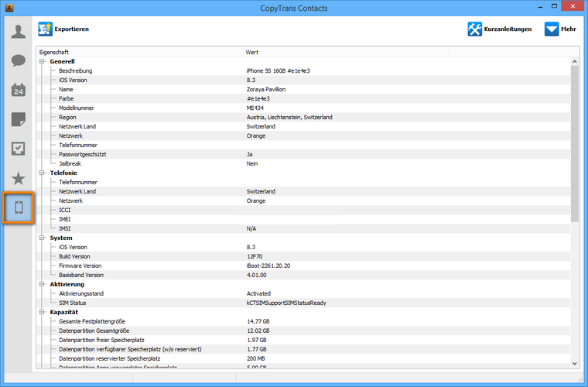The width and height of the screenshot is (588, 387).
Task: Click the value kCTSIMSupportSIMStatusReady
Action: click(286, 303)
